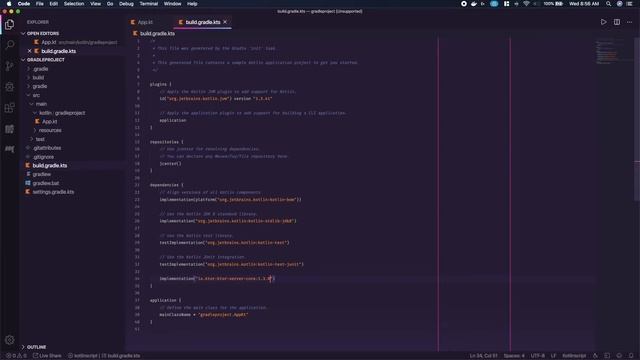The height and width of the screenshot is (360, 640).
Task: Expand the build folder
Action: point(38,78)
